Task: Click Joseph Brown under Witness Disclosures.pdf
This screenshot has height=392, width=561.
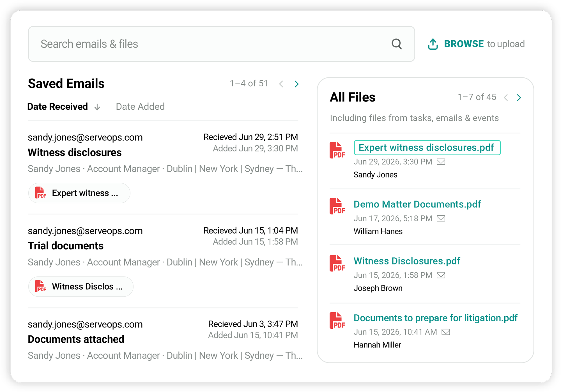Action: (x=378, y=288)
